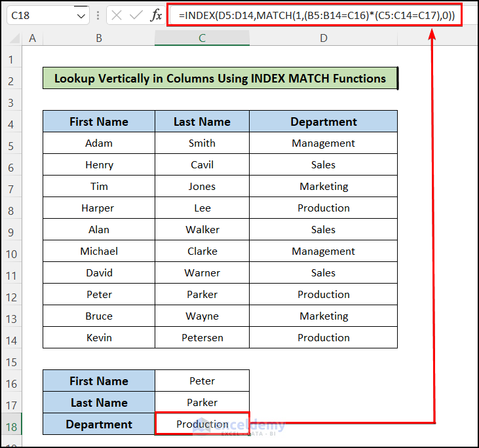Select row 4 header

(11, 122)
